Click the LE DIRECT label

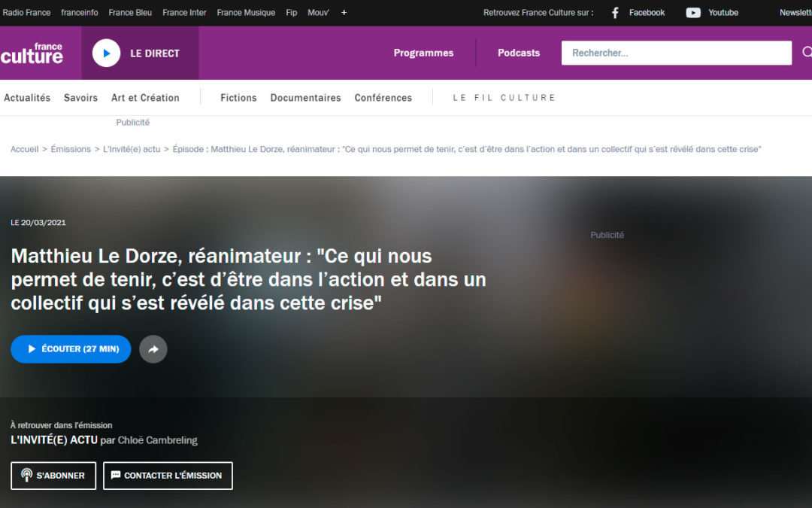[x=155, y=53]
